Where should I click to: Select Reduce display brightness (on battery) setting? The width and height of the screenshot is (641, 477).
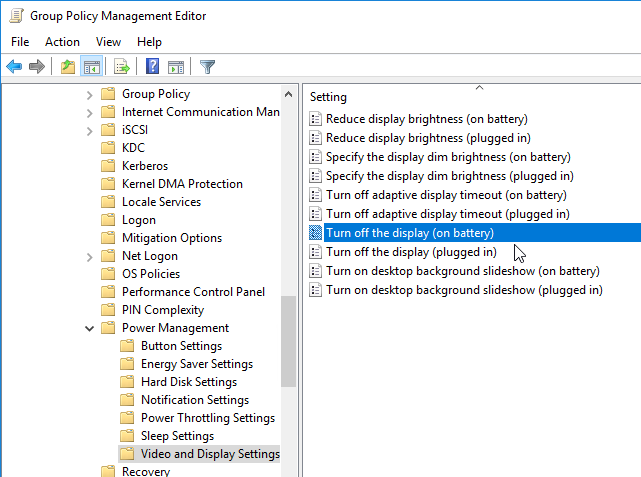tap(427, 119)
